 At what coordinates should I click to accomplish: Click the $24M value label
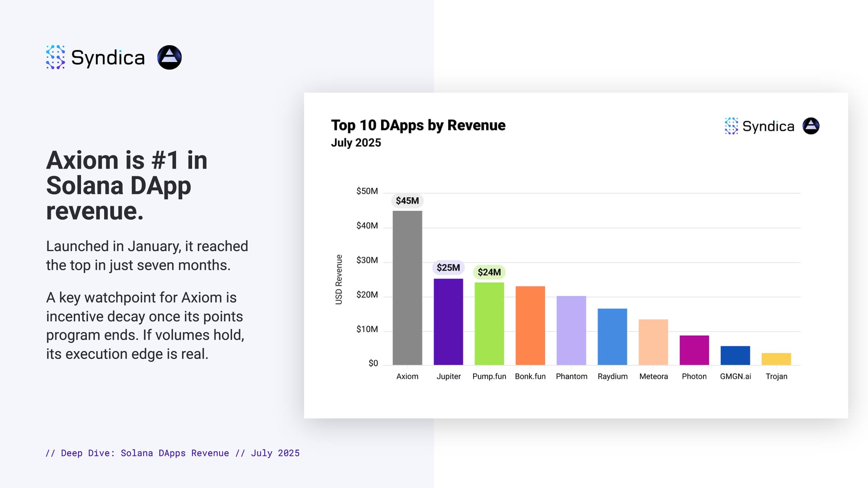coord(489,272)
